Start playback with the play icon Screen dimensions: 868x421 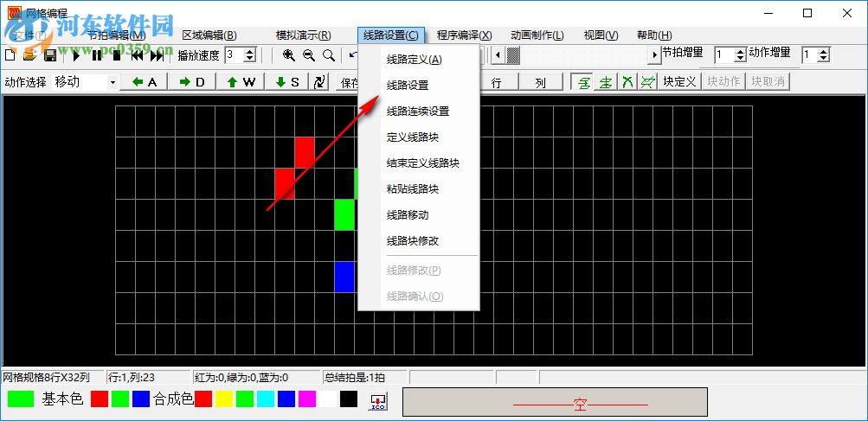tap(76, 55)
